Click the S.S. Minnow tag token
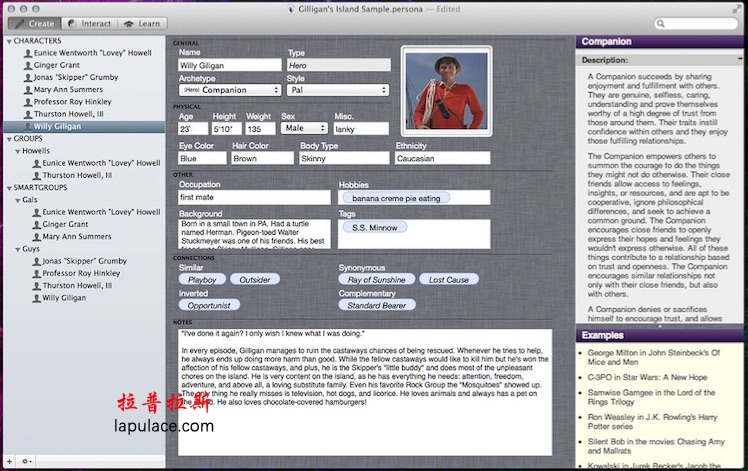This screenshot has height=471, width=748. coord(374,227)
